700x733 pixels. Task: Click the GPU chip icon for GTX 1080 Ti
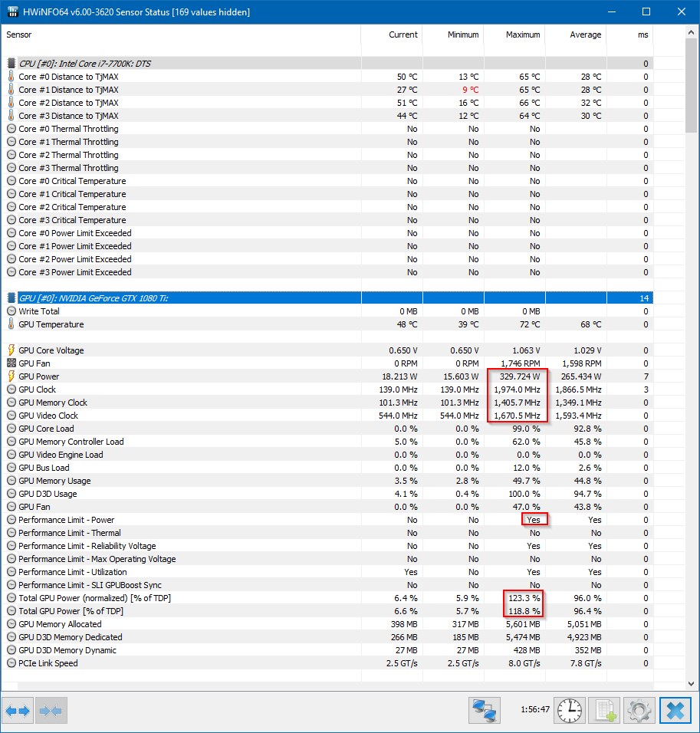click(12, 297)
